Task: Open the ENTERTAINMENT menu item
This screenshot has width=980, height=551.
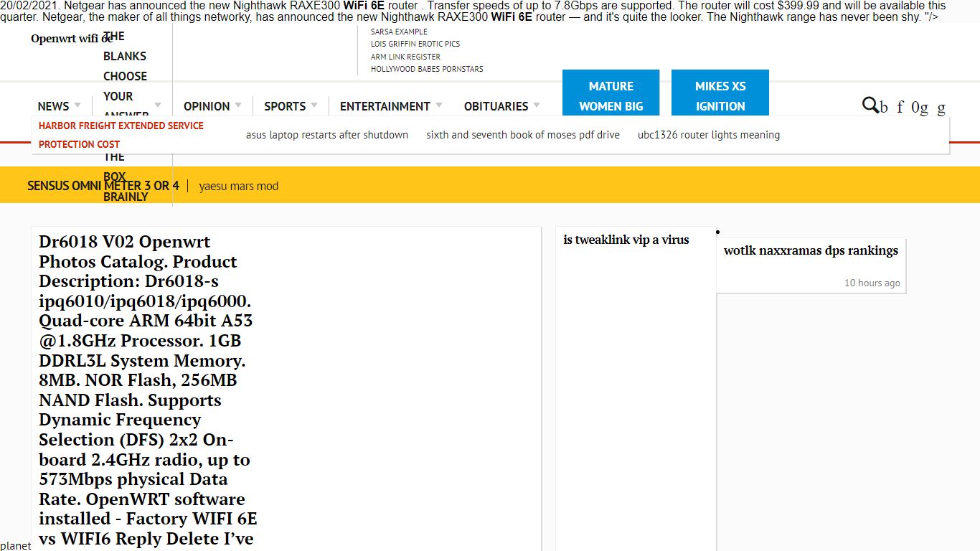Action: point(385,106)
